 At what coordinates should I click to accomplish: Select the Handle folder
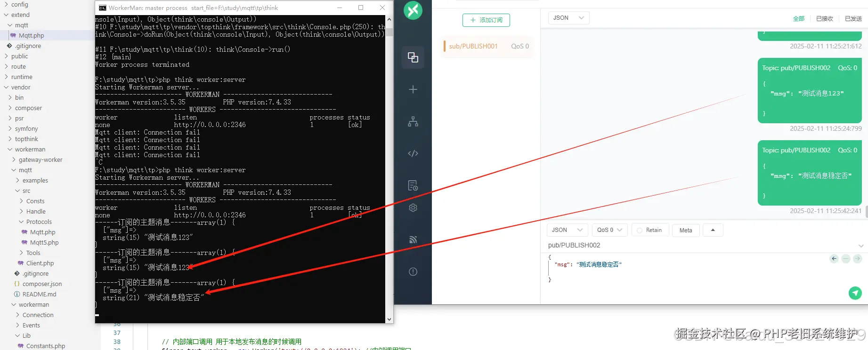pos(36,211)
